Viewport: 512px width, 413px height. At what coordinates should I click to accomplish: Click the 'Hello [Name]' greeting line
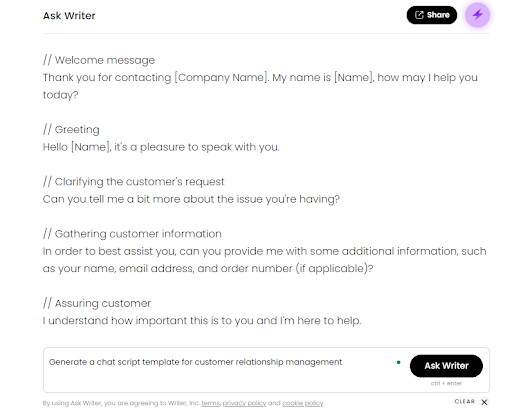161,147
